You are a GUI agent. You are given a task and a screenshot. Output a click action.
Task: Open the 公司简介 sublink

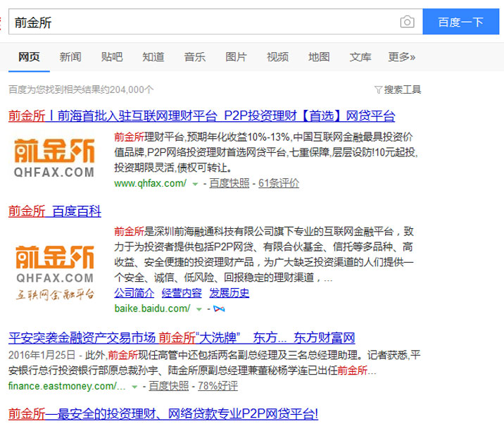[x=134, y=293]
